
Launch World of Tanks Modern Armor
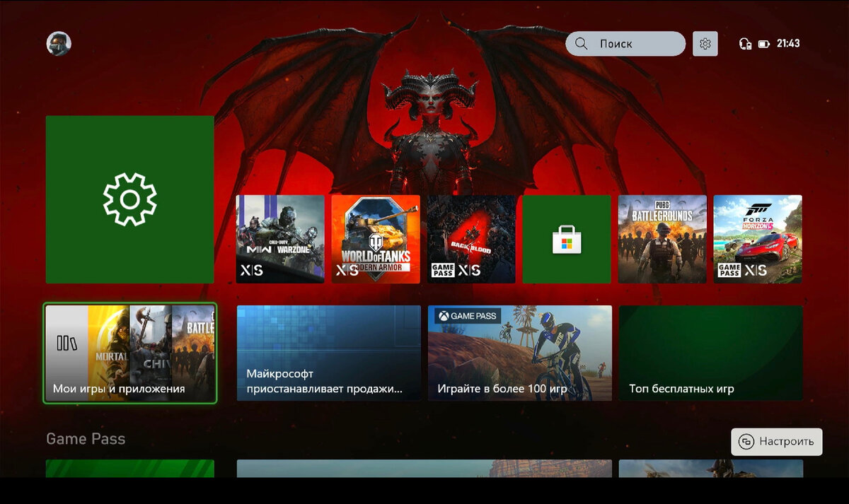point(376,239)
